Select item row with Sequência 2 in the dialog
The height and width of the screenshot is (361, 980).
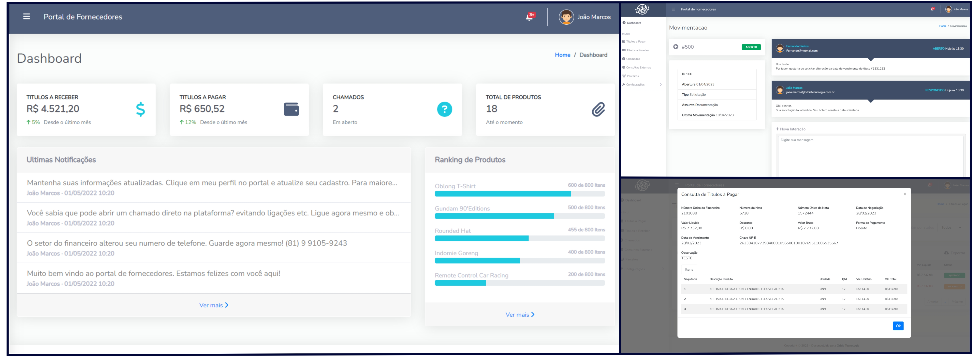pyautogui.click(x=794, y=299)
